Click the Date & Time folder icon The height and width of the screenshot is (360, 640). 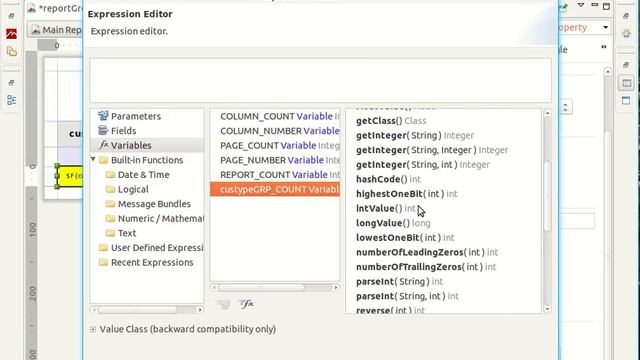[x=110, y=175]
